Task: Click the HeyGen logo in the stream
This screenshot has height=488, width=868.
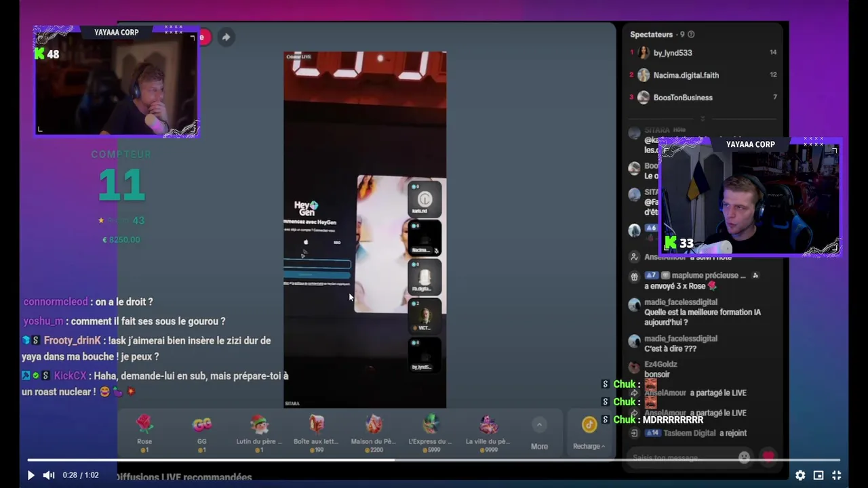Action: pyautogui.click(x=306, y=208)
